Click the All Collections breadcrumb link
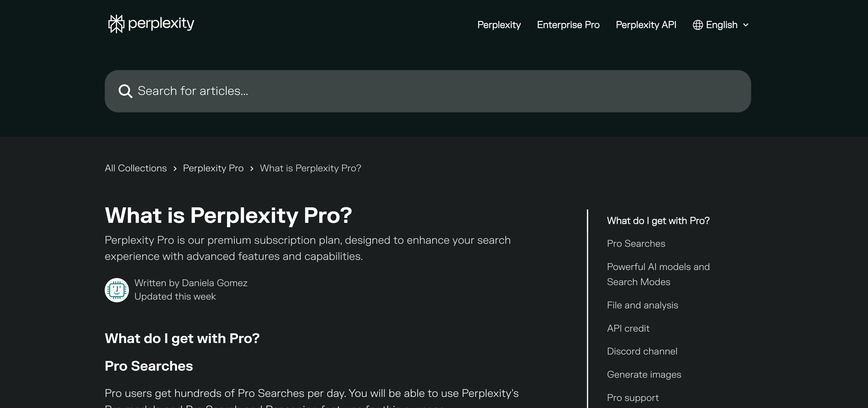This screenshot has height=408, width=868. [135, 168]
